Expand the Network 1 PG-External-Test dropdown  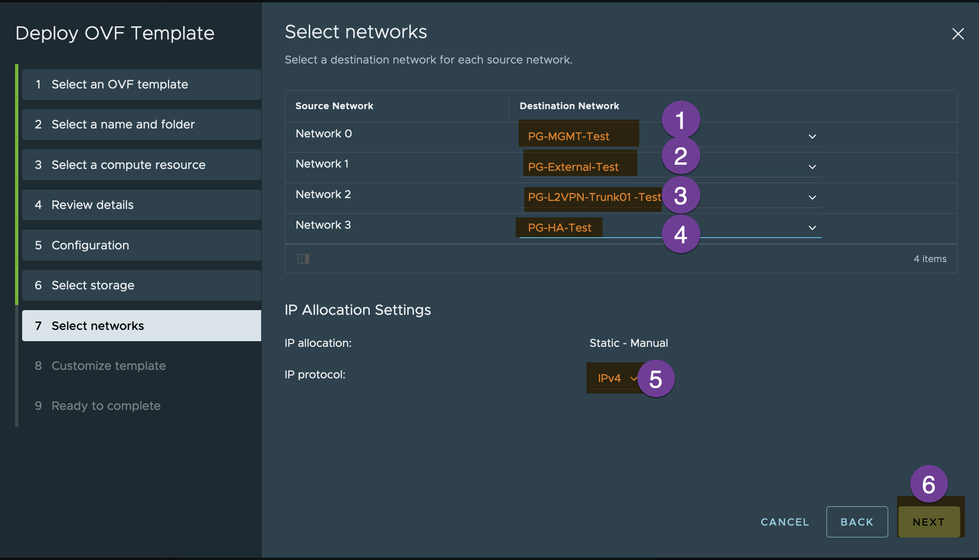[811, 166]
